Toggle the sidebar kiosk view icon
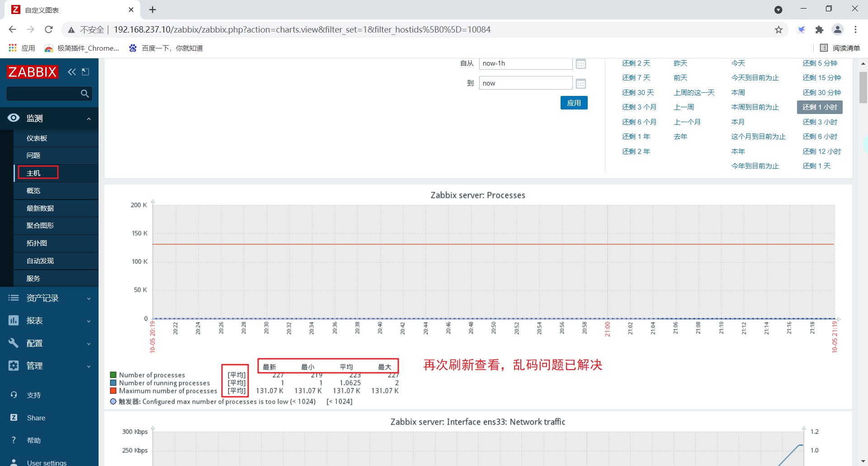The height and width of the screenshot is (466, 868). [x=85, y=72]
